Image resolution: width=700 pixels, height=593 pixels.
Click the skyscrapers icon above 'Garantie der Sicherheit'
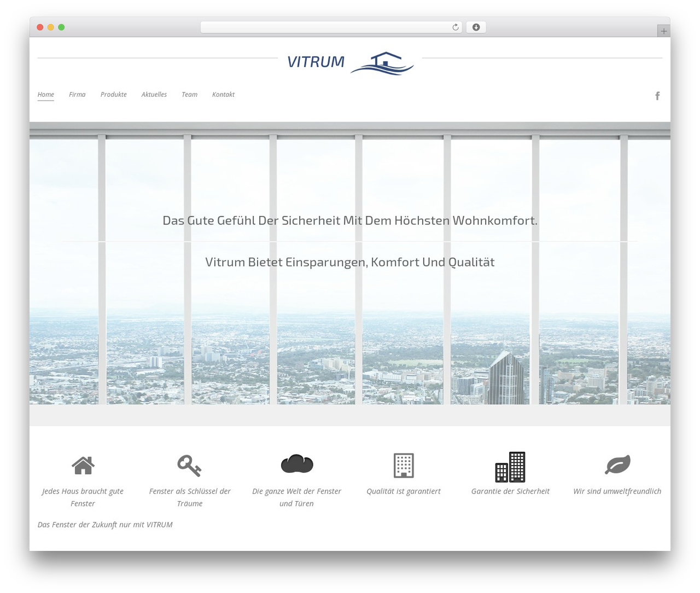point(510,467)
